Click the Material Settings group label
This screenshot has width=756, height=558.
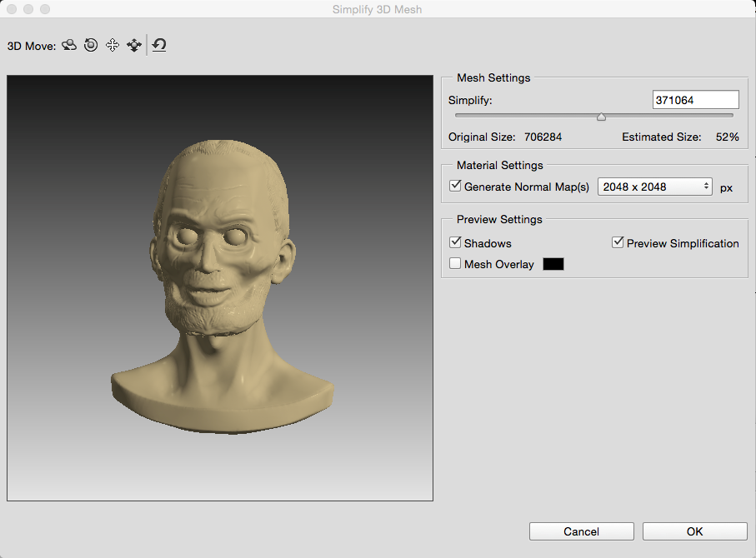499,165
